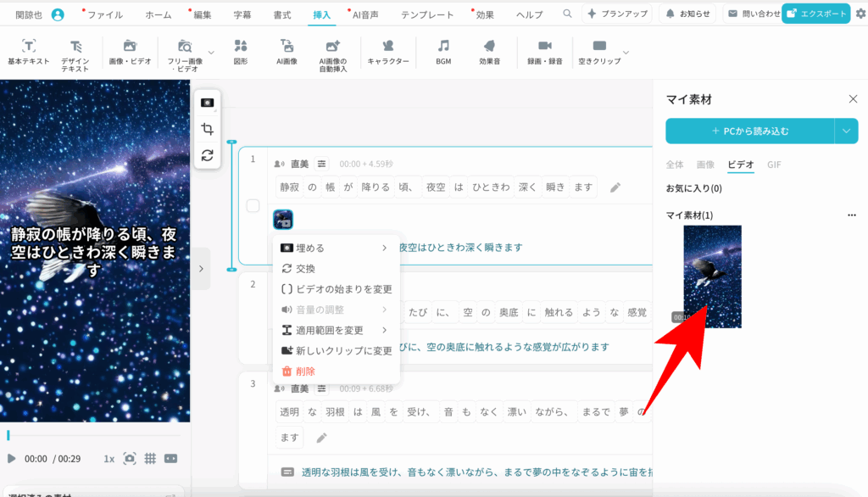
Task: Click the user profile avatar icon
Action: point(58,15)
